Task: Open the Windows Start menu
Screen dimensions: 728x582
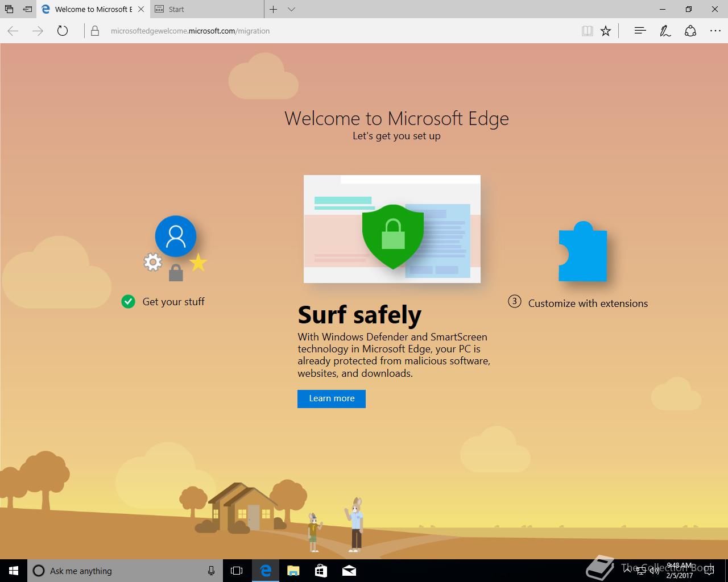Action: (x=14, y=571)
